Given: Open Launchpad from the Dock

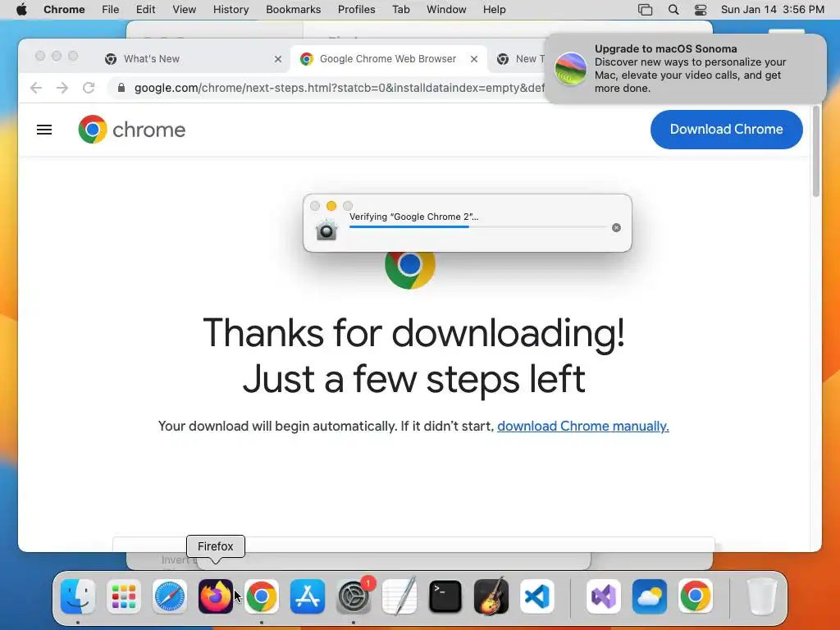Looking at the screenshot, I should pos(124,596).
